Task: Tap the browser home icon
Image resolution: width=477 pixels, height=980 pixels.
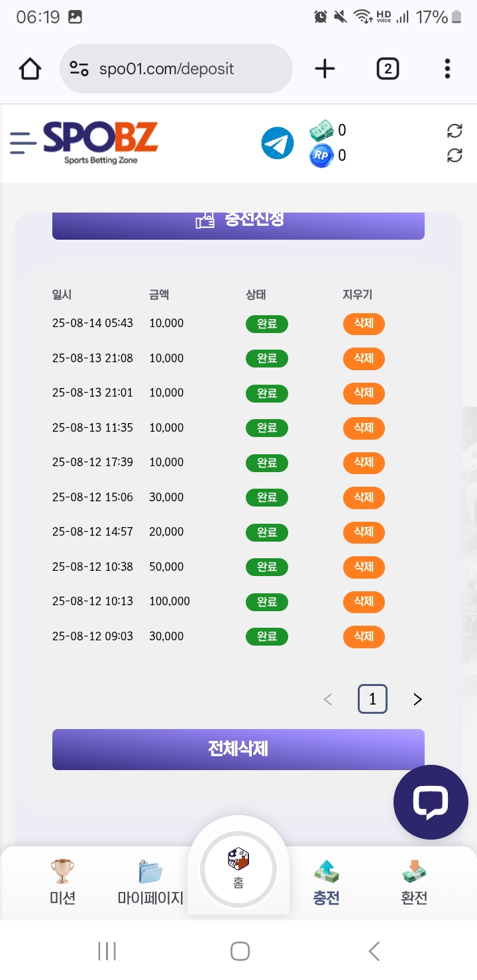Action: point(30,69)
